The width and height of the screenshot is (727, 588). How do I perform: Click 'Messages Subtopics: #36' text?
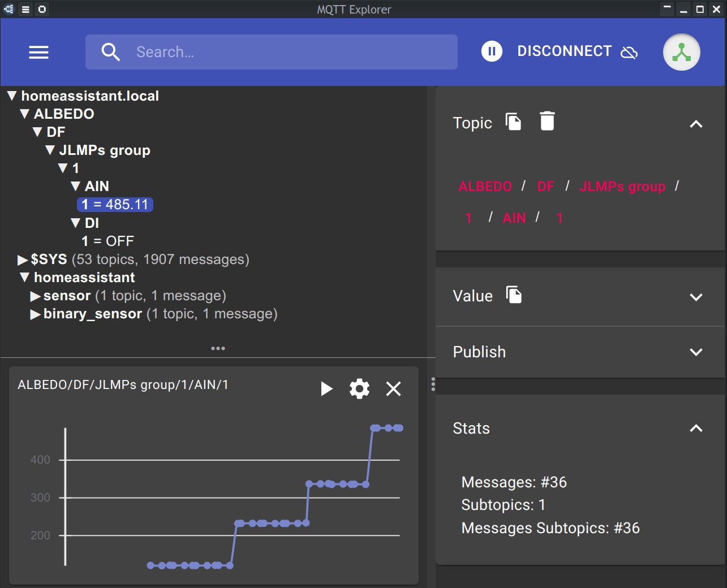550,528
